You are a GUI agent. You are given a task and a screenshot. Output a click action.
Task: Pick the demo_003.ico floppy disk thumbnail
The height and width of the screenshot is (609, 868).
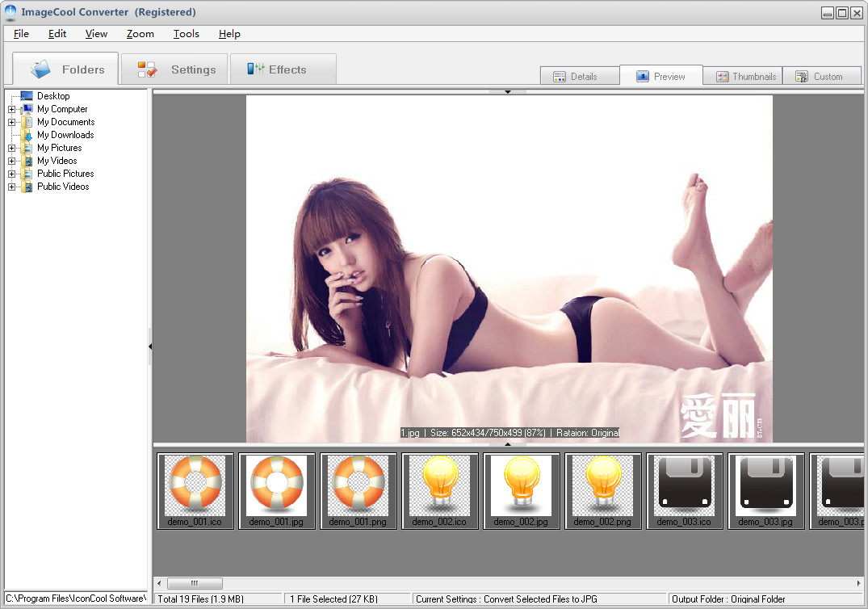click(684, 490)
